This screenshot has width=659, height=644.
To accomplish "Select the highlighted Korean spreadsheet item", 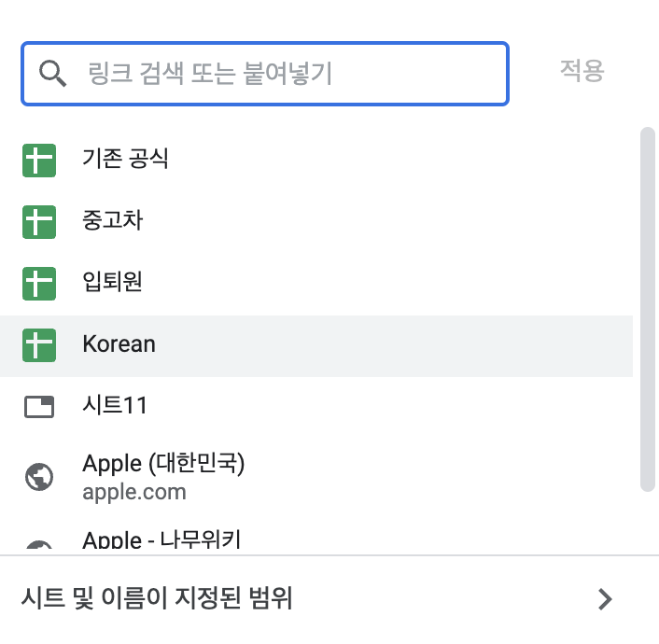I will (316, 346).
